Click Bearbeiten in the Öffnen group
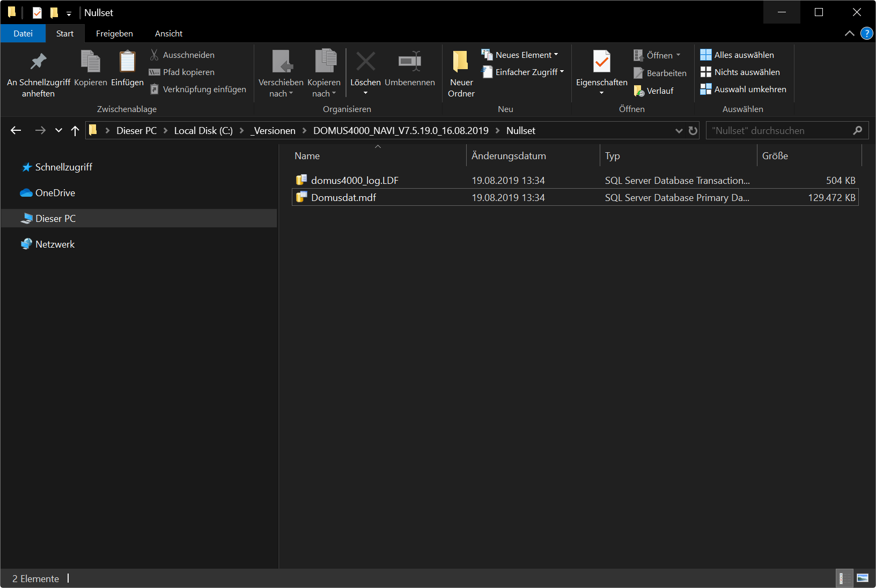Screen dimensions: 876x588 (660, 73)
